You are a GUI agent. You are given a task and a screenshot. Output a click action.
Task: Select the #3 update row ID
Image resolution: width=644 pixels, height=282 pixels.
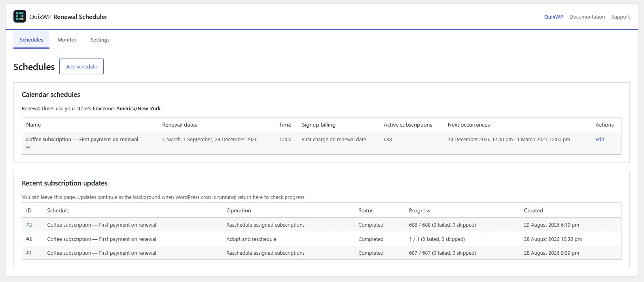[29, 225]
